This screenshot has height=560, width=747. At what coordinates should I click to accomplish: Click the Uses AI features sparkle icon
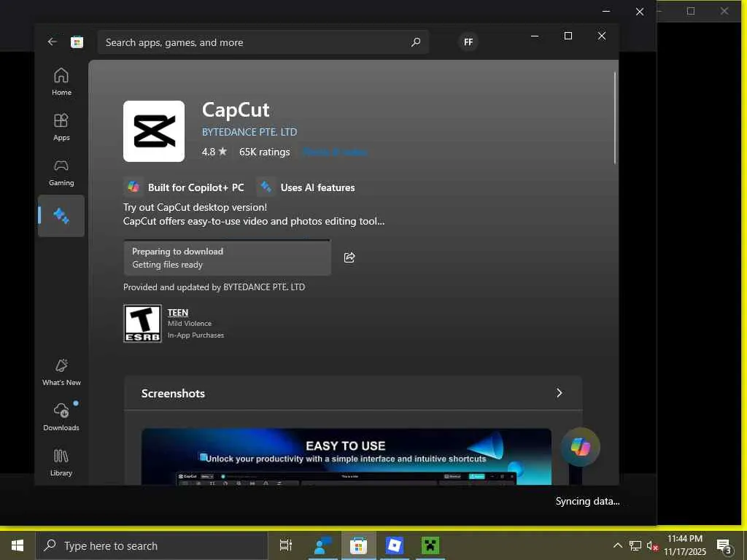(x=266, y=187)
